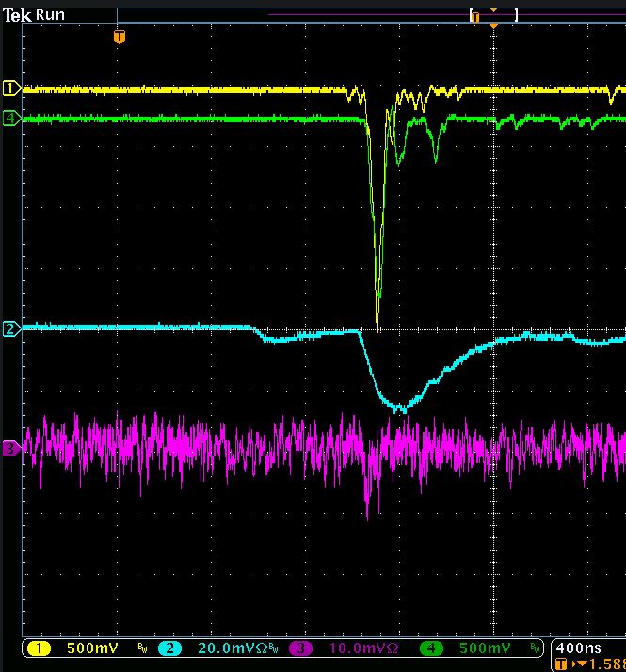Viewport: 626px width, 672px height.
Task: Click the channel 1 yellow ground marker
Action: click(10, 88)
